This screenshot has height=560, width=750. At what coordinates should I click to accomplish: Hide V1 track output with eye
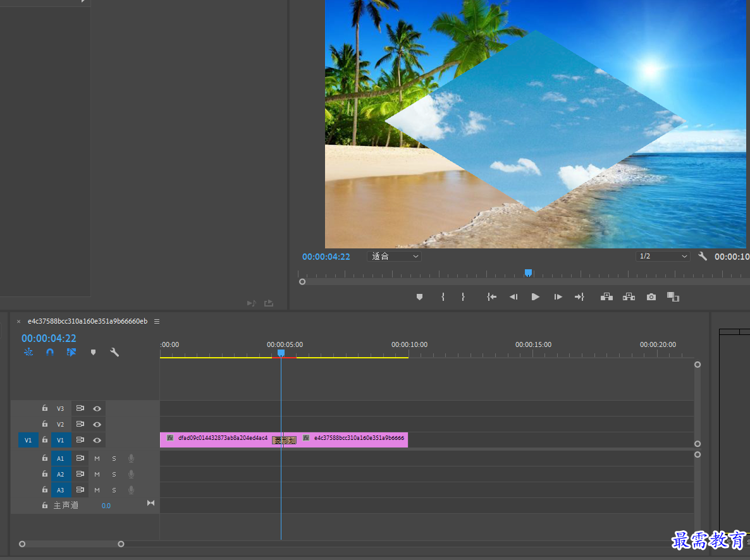(97, 441)
